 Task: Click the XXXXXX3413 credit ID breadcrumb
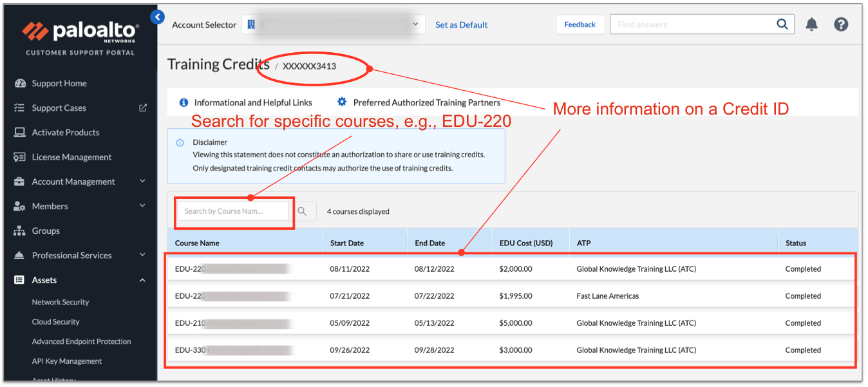tap(309, 66)
